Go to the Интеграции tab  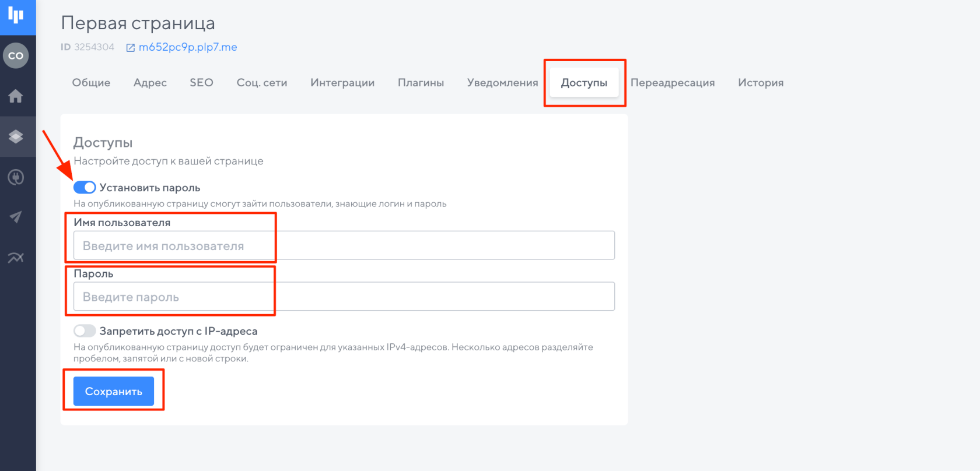tap(342, 83)
